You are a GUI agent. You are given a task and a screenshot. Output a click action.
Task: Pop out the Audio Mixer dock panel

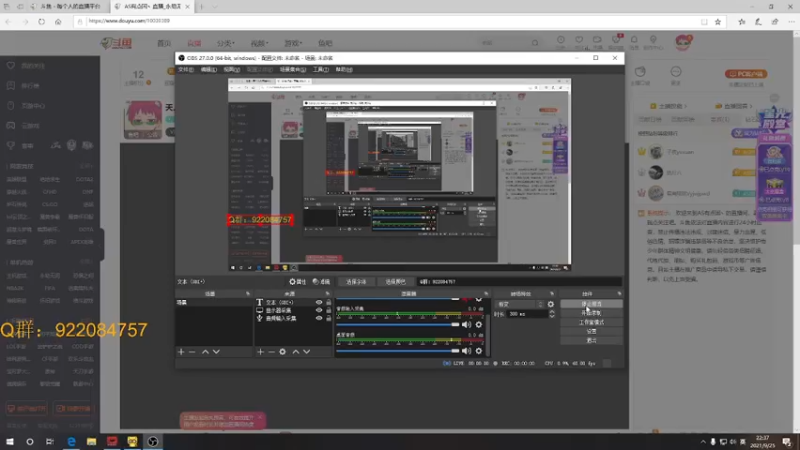click(486, 294)
